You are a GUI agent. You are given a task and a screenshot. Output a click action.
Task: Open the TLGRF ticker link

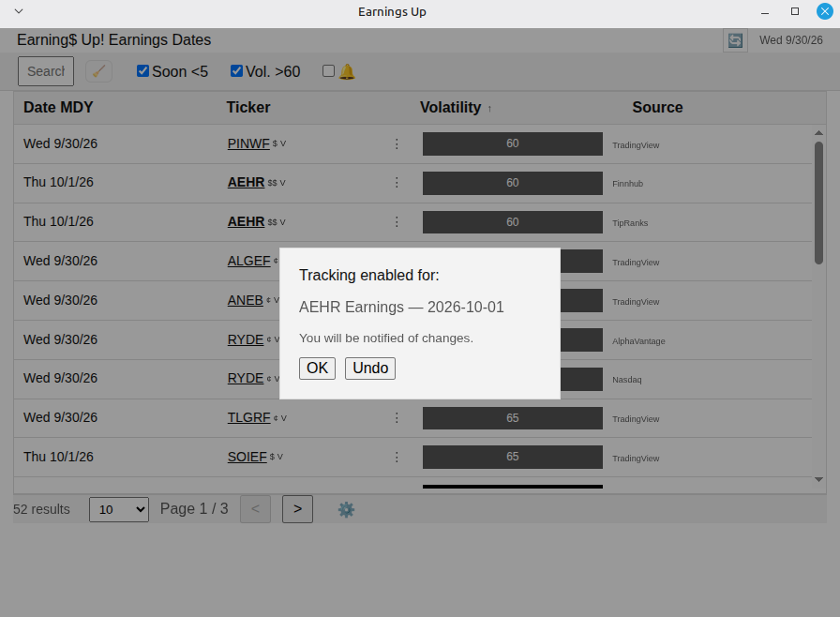(249, 418)
